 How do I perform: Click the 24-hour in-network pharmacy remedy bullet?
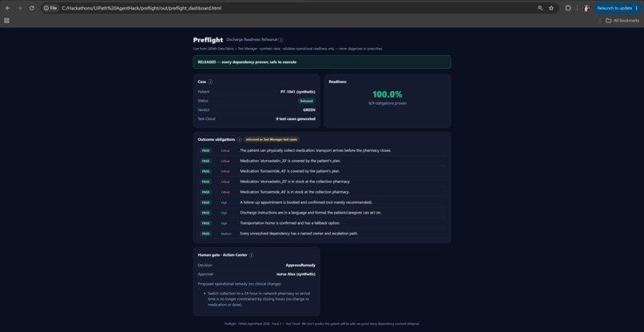[x=259, y=299]
